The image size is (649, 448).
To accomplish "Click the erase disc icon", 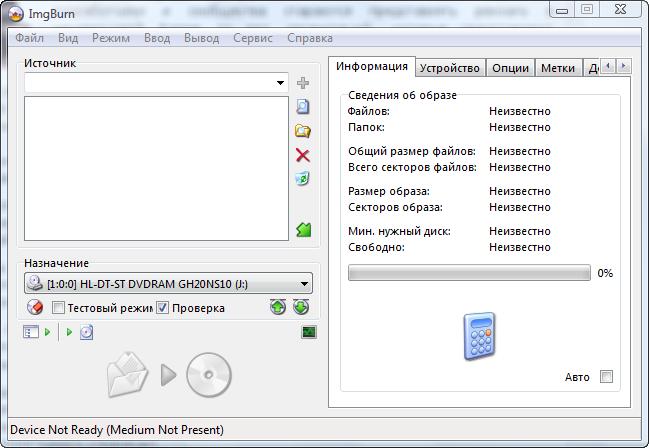I will pos(35,307).
